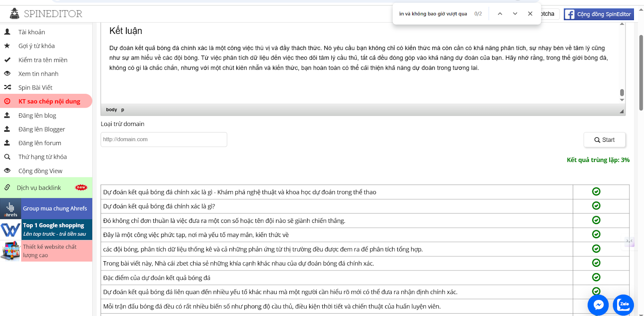
Task: Click the upload icon beside Đăng lên Blogger
Action: 7,129
